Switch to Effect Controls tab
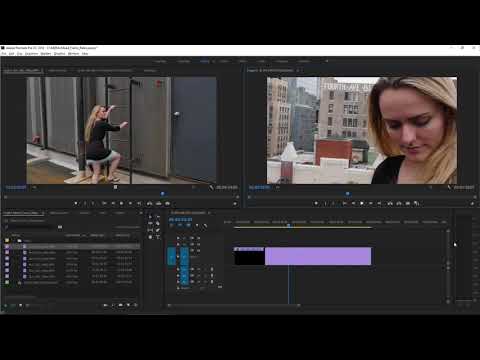Image resolution: width=480 pixels, height=360 pixels. [x=57, y=71]
